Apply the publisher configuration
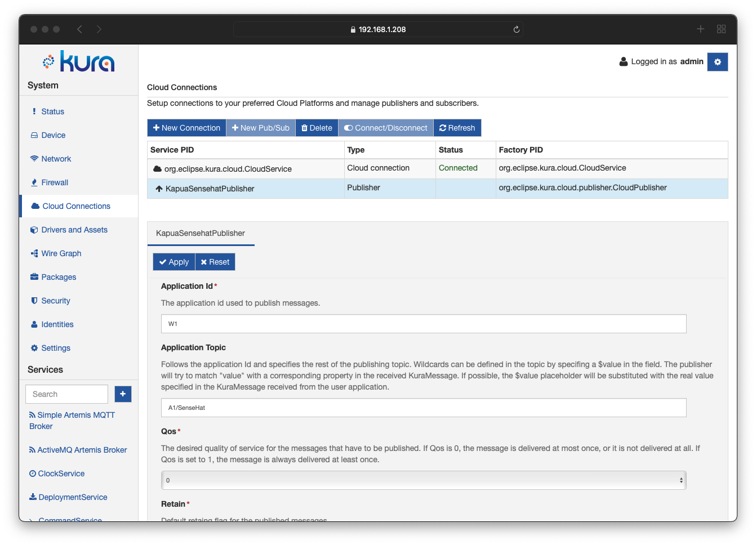756x545 pixels. click(174, 262)
